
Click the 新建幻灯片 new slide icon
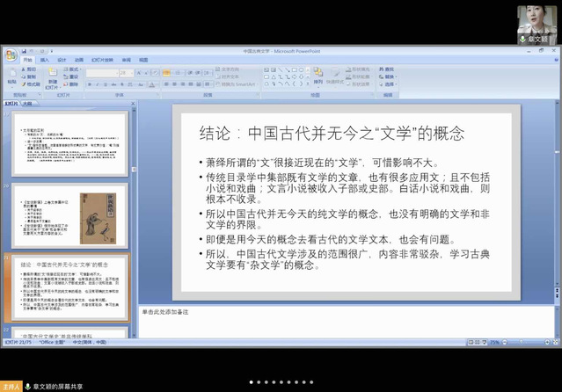pyautogui.click(x=51, y=77)
